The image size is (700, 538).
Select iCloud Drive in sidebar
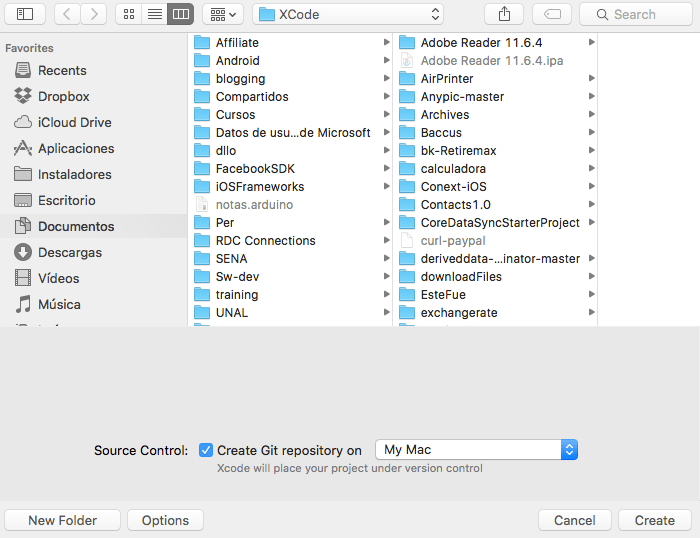click(x=74, y=122)
